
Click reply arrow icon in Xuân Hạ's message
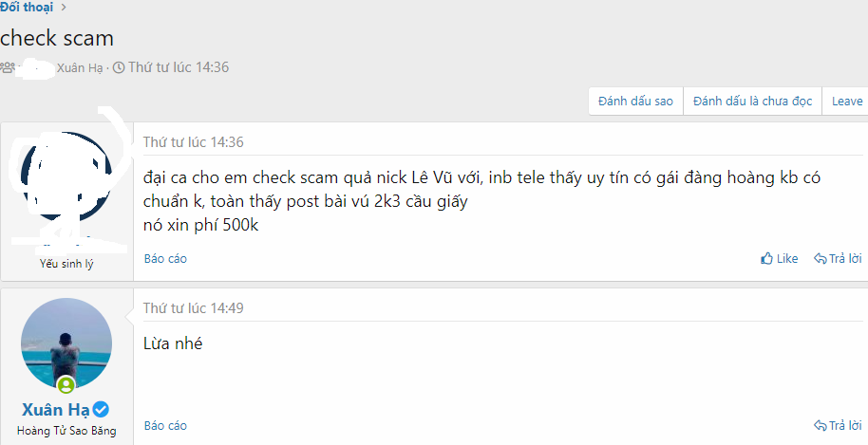coord(820,425)
